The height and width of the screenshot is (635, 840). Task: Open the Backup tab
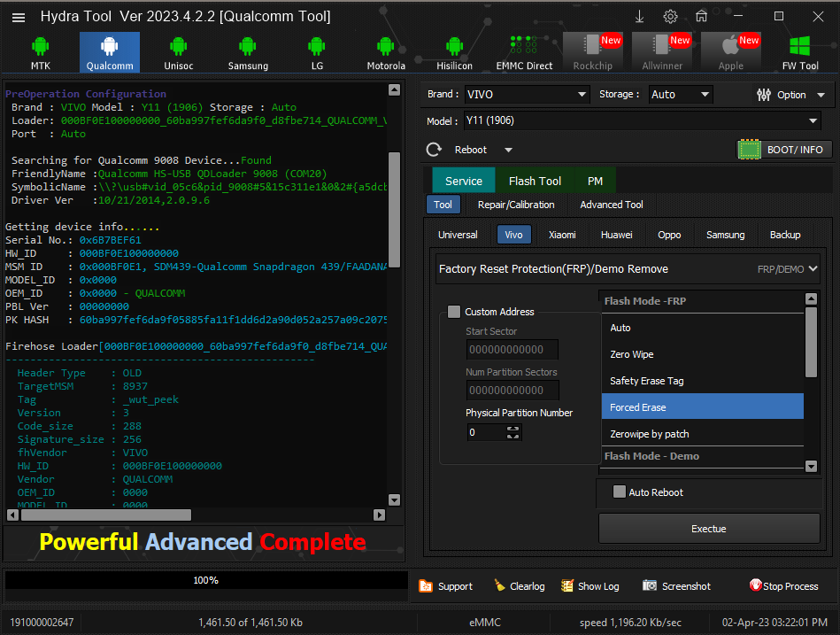(785, 235)
